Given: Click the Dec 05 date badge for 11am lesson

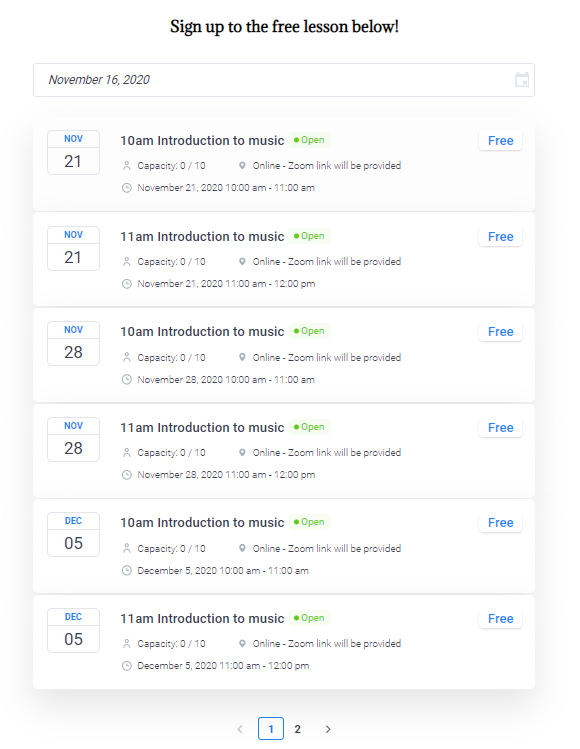Looking at the screenshot, I should 74,631.
